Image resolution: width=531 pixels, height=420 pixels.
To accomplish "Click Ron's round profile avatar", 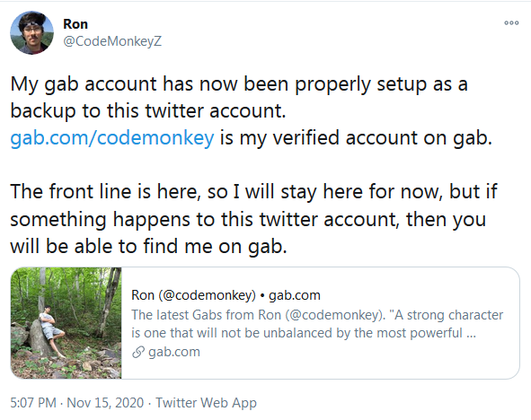I will click(x=31, y=32).
